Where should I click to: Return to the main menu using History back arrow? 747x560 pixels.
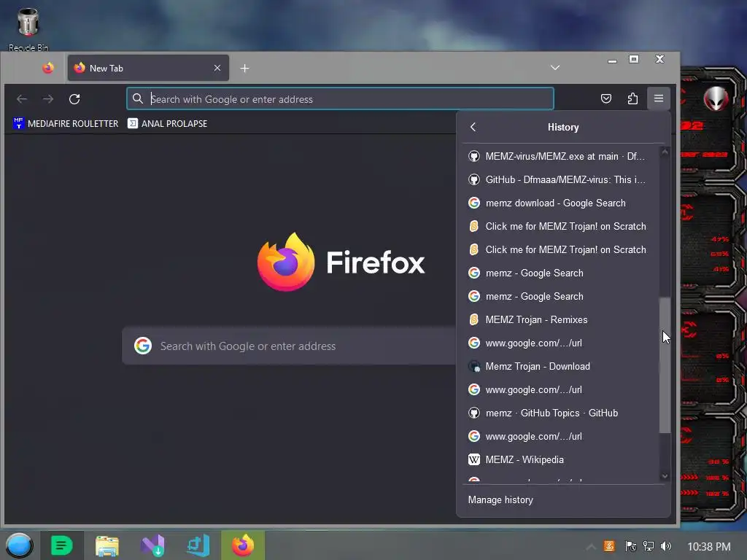[x=473, y=127]
